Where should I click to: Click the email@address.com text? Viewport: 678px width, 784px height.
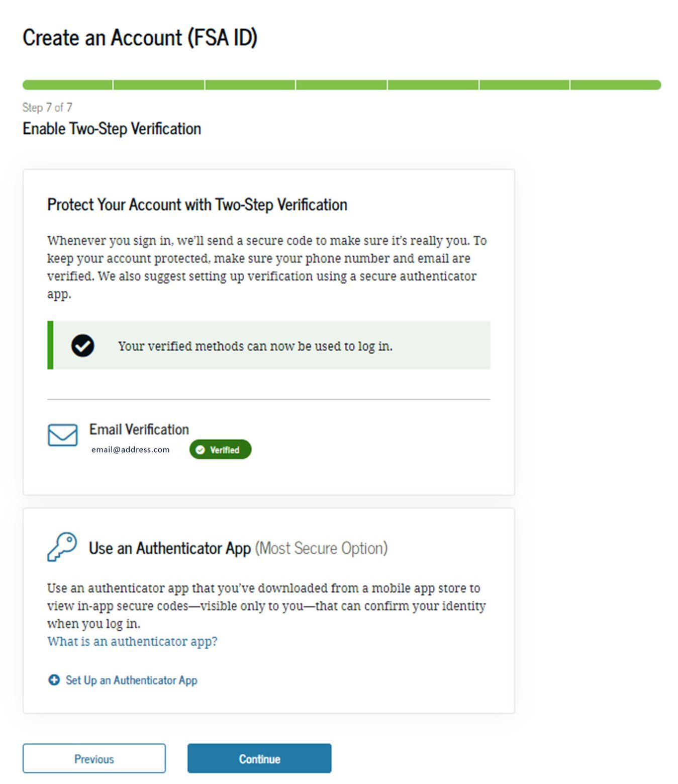click(x=130, y=450)
